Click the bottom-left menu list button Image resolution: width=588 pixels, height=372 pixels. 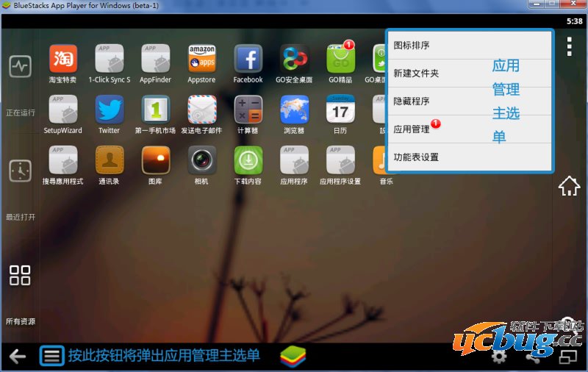(51, 357)
